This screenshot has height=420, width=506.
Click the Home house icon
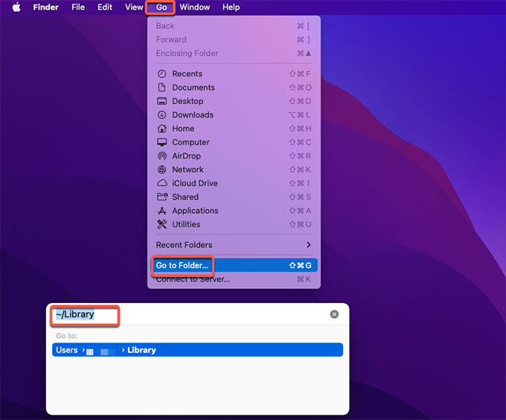click(x=162, y=129)
